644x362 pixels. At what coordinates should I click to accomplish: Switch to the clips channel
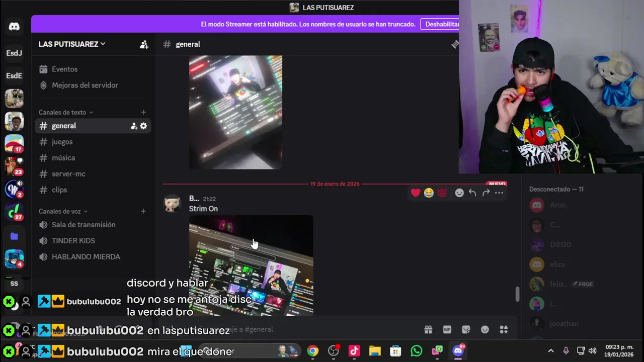tap(93, 190)
